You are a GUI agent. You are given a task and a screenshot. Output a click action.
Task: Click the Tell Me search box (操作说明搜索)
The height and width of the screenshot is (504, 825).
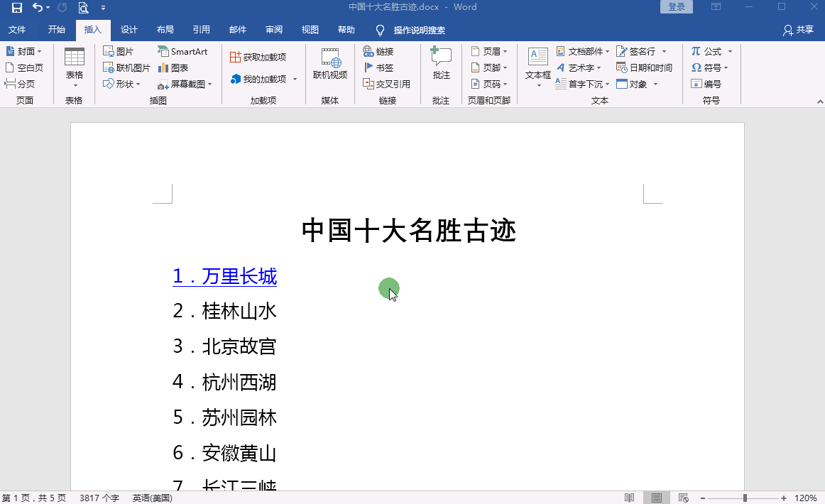[410, 31]
